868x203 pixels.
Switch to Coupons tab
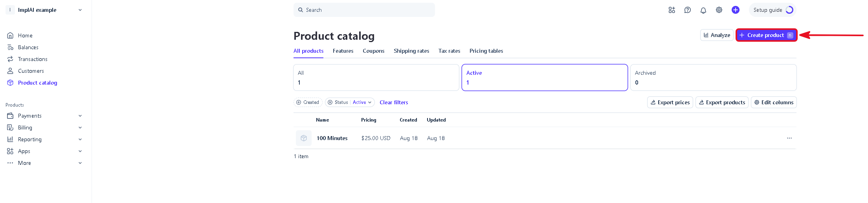(373, 51)
